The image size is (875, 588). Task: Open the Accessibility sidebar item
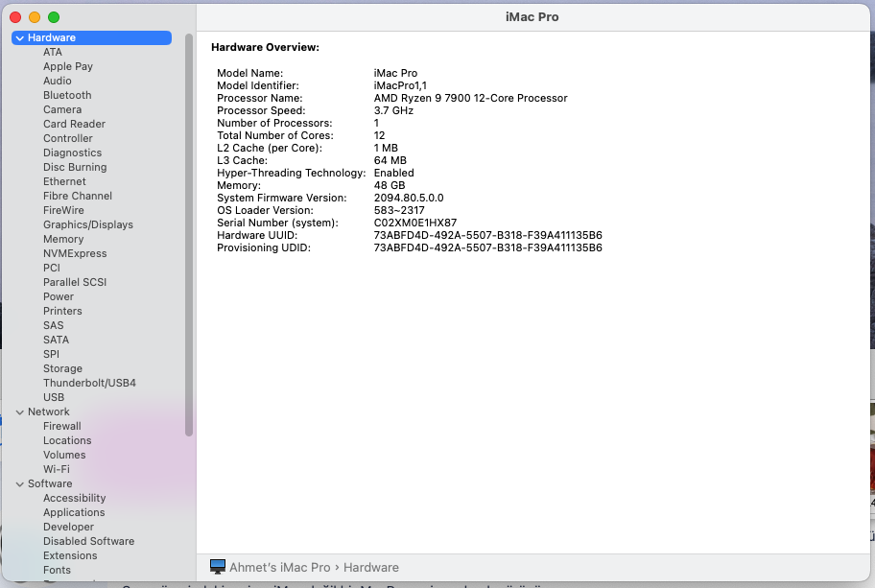(74, 498)
